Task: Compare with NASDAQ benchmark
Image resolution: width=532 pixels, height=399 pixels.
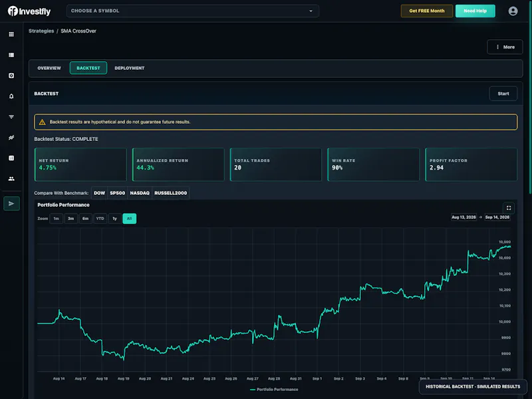Action: pos(140,193)
